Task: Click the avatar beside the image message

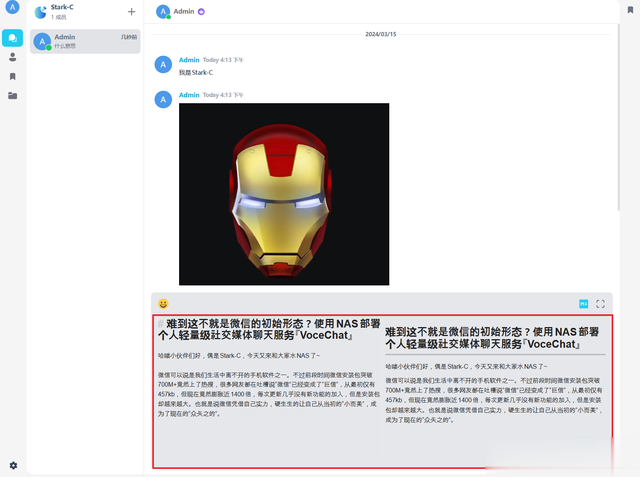Action: pyautogui.click(x=163, y=100)
